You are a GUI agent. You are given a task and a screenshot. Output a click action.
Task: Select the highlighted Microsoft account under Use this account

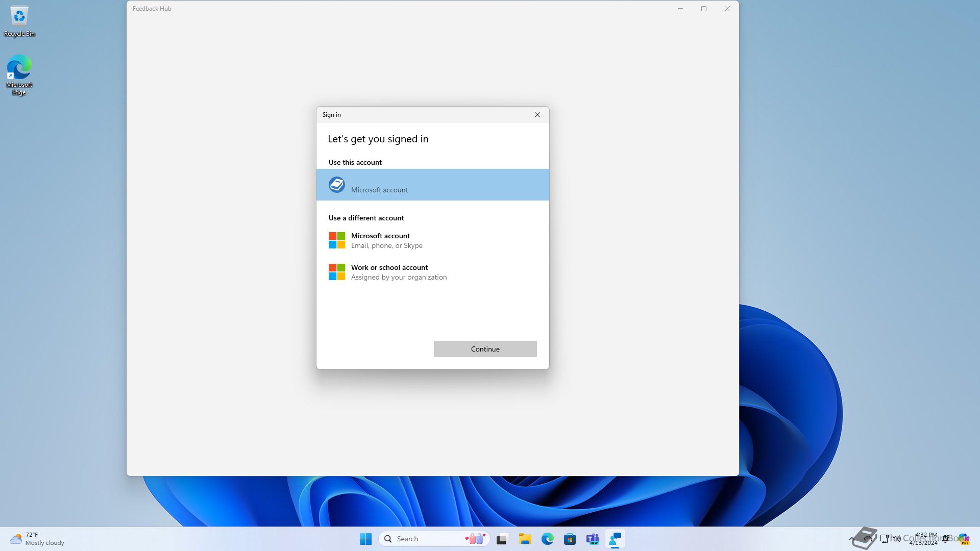(x=433, y=185)
